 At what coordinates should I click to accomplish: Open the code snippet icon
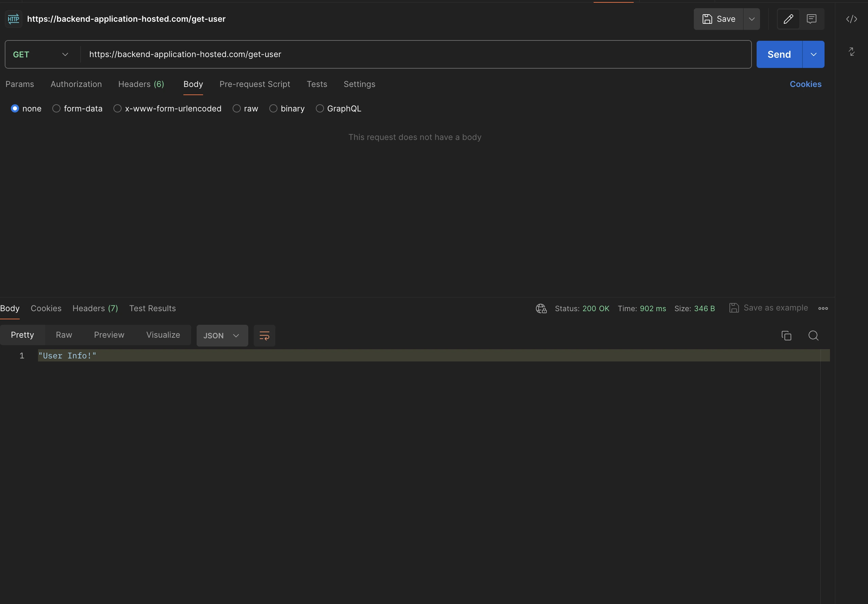coord(851,19)
